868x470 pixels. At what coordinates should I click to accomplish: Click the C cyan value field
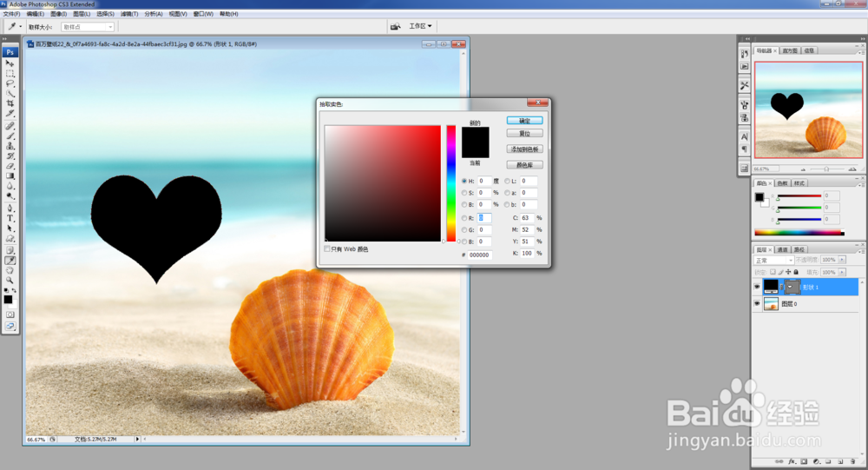[x=527, y=218]
